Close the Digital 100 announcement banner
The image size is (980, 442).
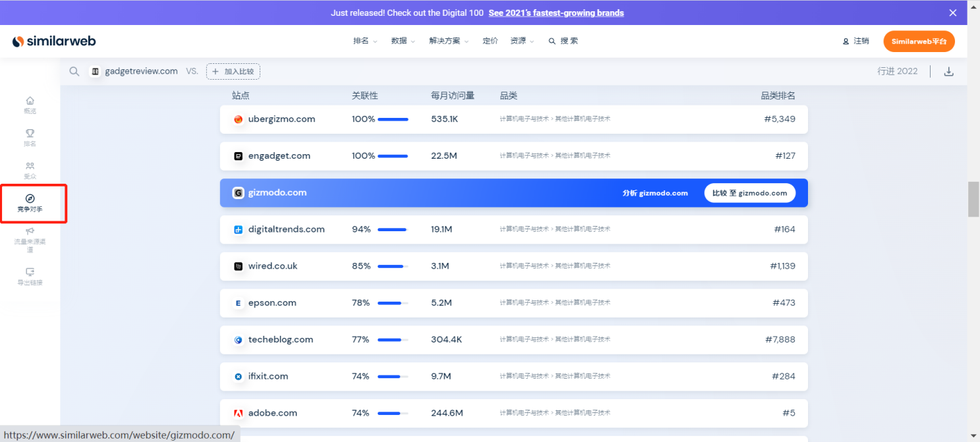[x=953, y=13]
